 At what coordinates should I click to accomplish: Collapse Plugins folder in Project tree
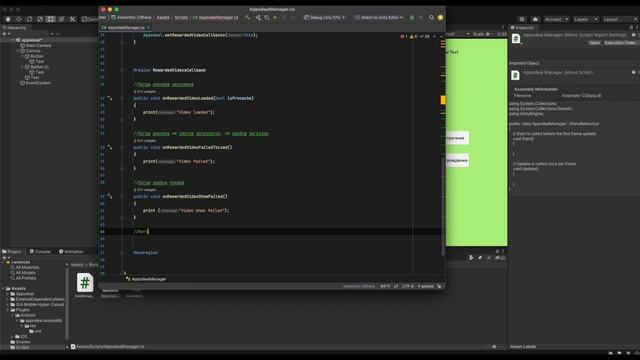(x=8, y=310)
